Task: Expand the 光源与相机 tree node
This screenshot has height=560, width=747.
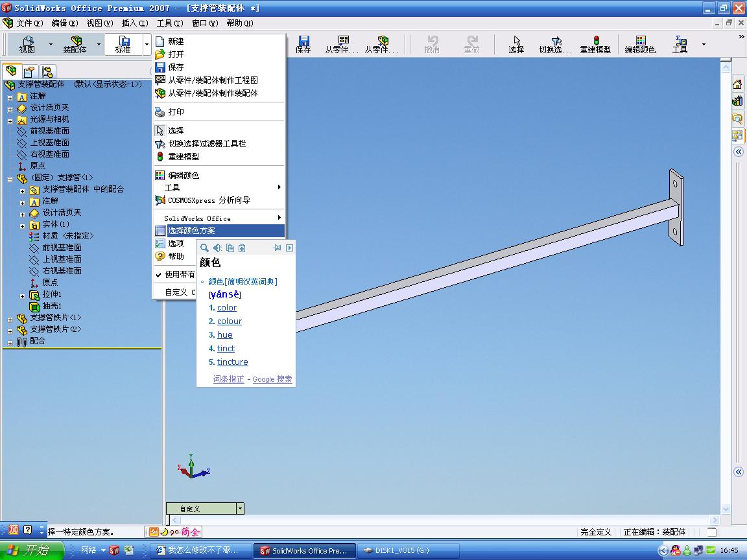Action: point(10,121)
